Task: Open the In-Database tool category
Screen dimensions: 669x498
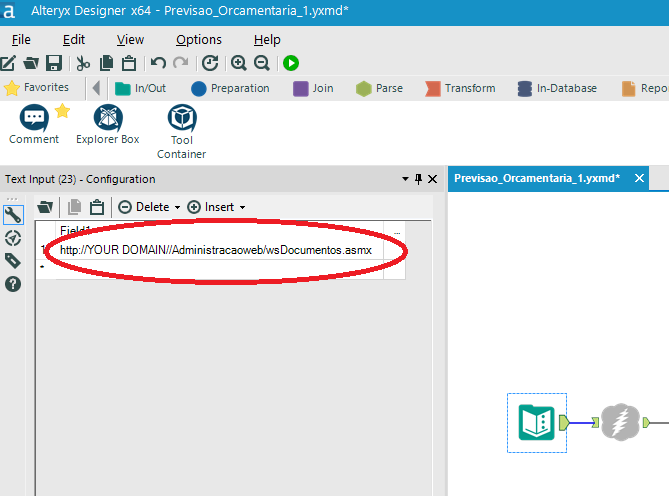Action: click(557, 88)
